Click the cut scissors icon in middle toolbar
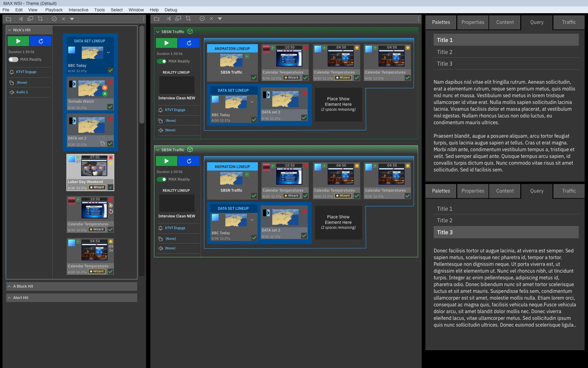The width and height of the screenshot is (588, 368). (168, 19)
